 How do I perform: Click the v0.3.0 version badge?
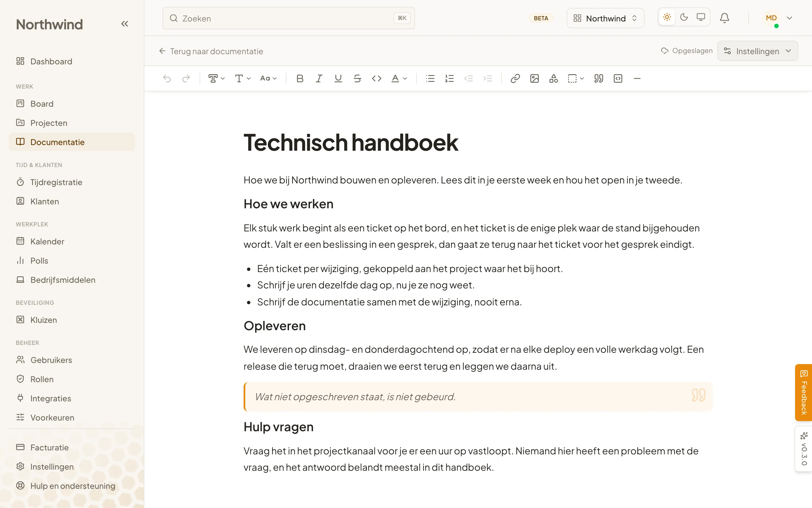tap(803, 449)
